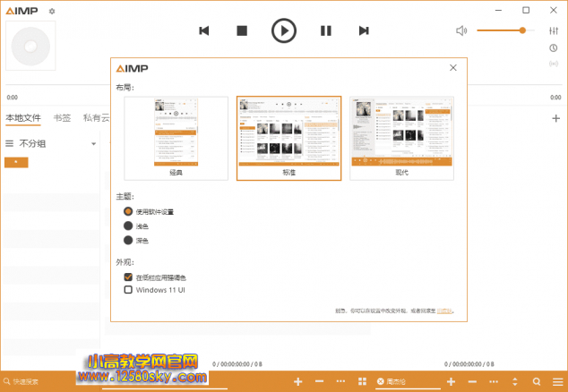The height and width of the screenshot is (392, 568).
Task: Click the playlist search magnifier icon
Action: coord(537,381)
